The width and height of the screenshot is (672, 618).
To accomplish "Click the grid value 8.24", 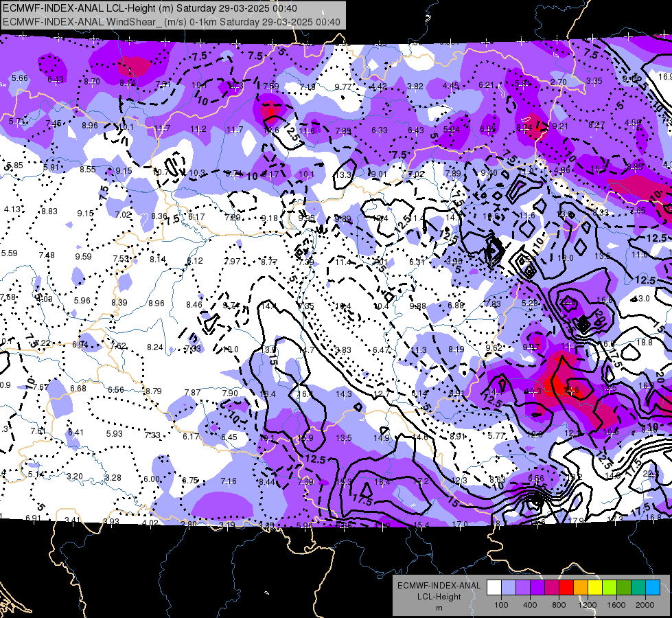I will pos(155,347).
